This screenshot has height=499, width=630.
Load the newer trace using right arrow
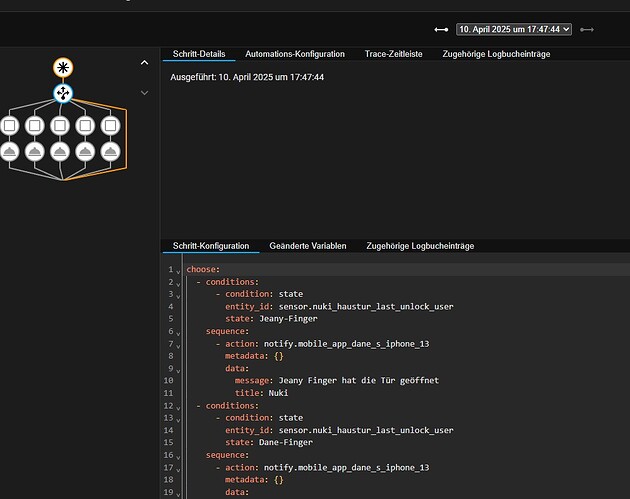click(587, 30)
